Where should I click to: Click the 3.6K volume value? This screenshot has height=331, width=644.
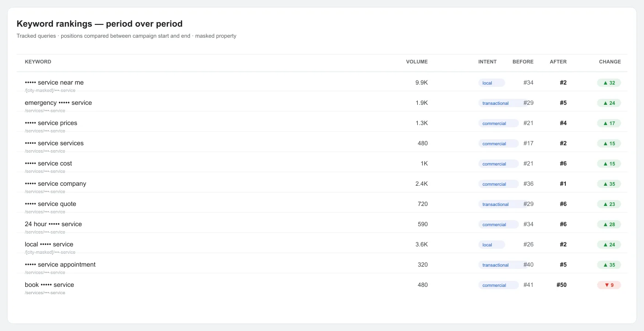click(x=421, y=245)
